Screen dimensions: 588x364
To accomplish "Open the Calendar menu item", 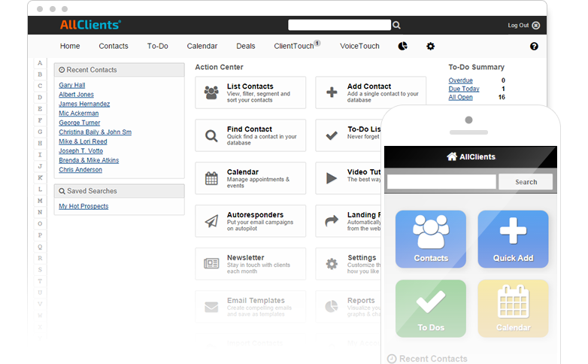I will click(202, 46).
